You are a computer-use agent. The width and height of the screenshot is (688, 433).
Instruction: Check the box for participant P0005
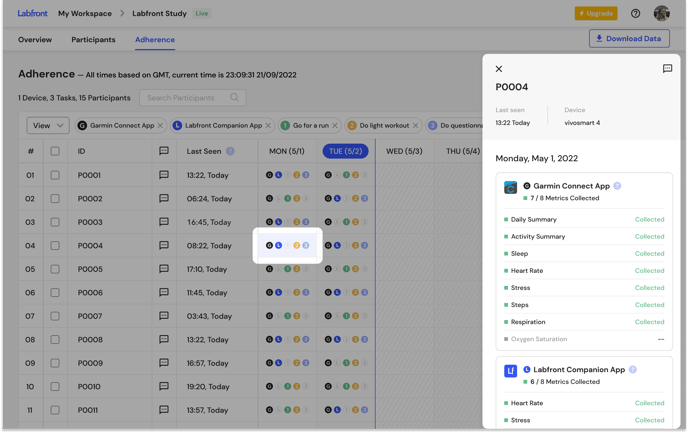coord(55,269)
